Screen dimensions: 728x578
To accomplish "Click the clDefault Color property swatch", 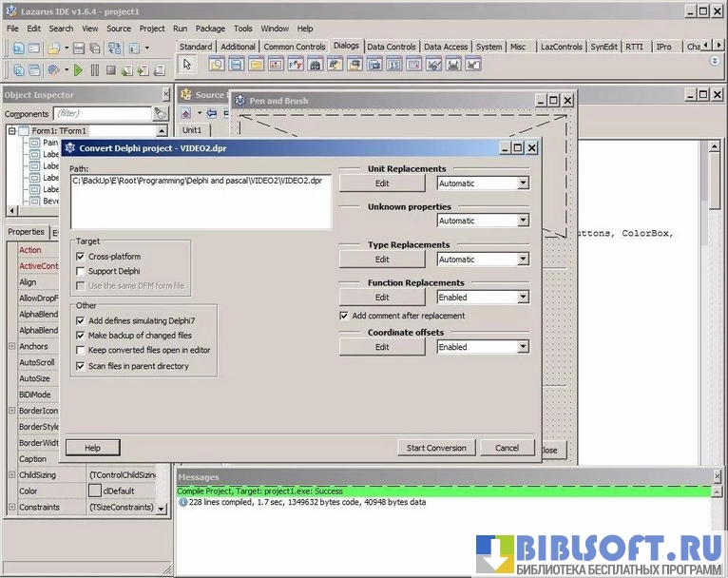I will [94, 491].
